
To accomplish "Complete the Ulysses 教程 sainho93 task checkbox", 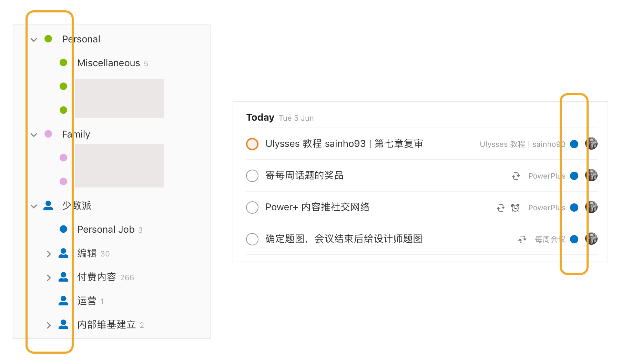I will pyautogui.click(x=252, y=144).
